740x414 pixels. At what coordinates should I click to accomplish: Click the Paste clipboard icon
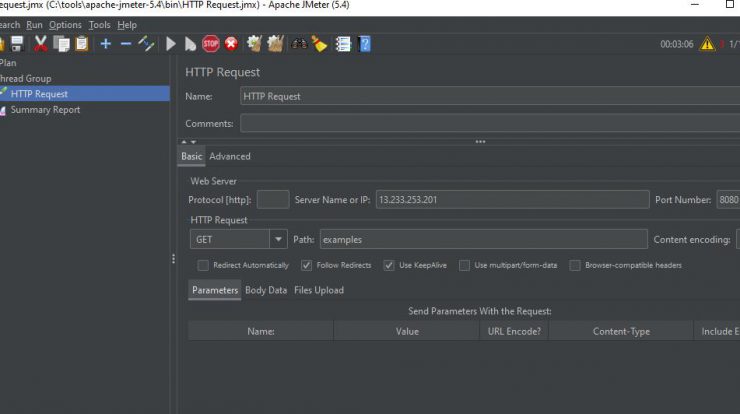pos(82,44)
